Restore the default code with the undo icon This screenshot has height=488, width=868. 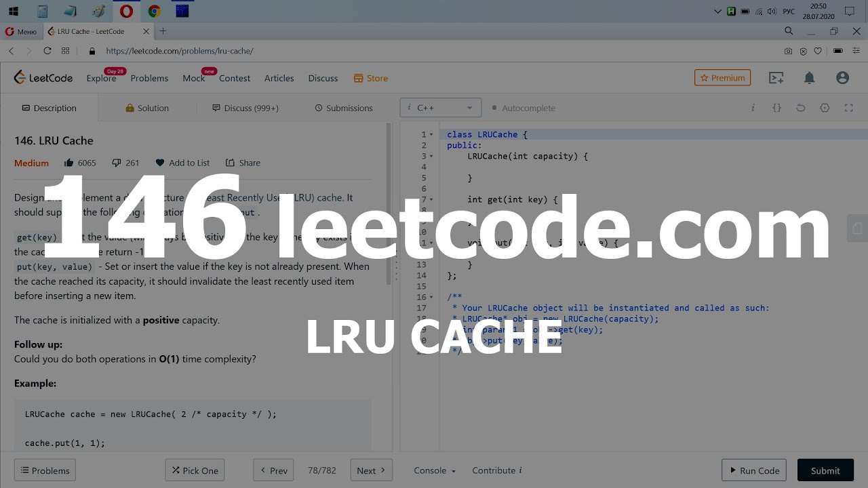pos(801,108)
